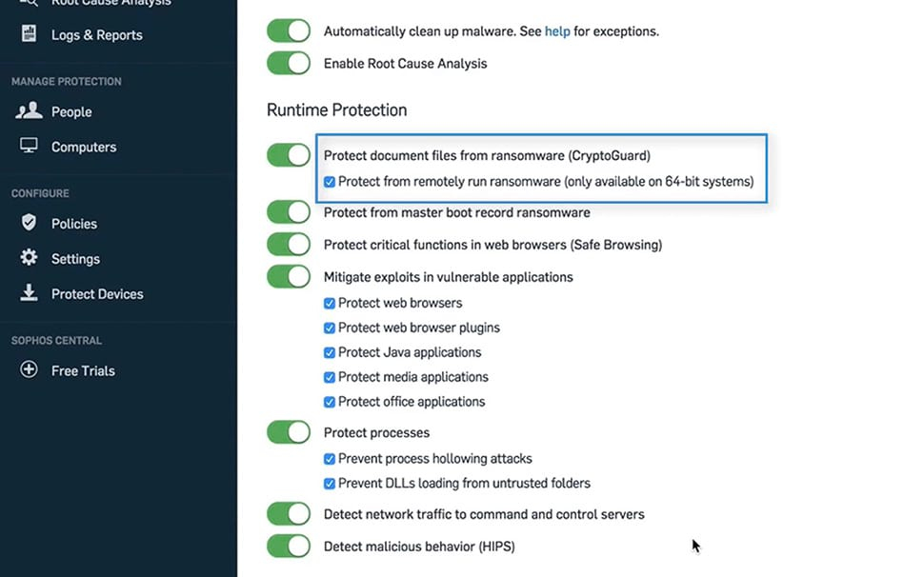Open the help link for malware cleanup exceptions

[557, 30]
